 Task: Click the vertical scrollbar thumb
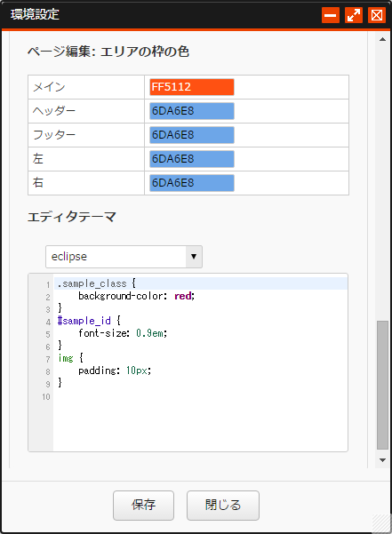[x=382, y=385]
